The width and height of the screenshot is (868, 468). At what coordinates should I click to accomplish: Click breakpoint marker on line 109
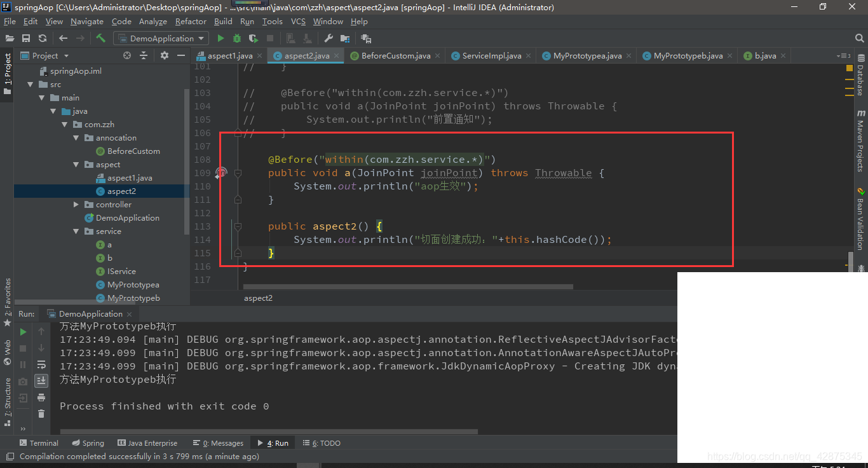point(221,172)
